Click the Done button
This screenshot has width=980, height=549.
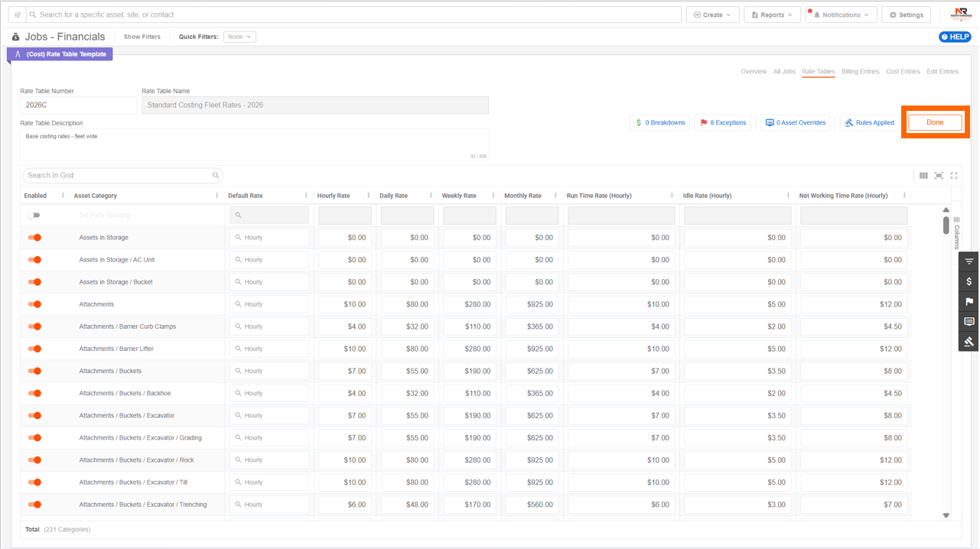[x=935, y=122]
